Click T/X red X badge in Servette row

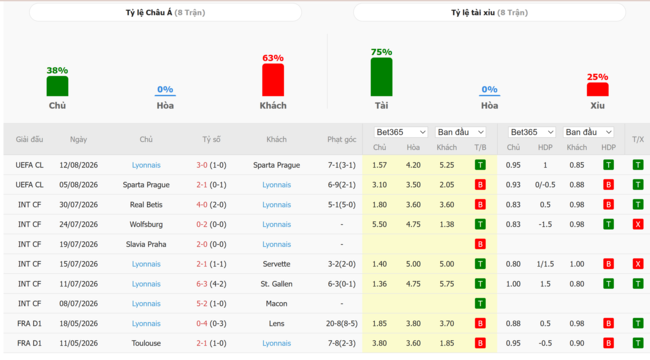click(x=638, y=264)
